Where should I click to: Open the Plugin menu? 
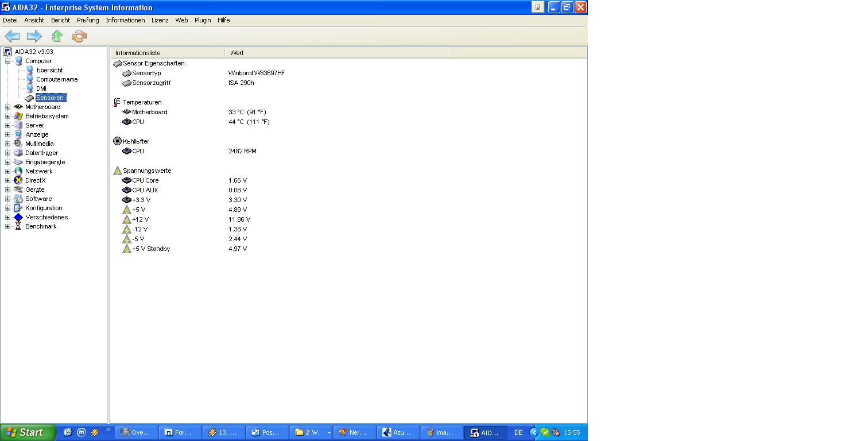(x=203, y=20)
